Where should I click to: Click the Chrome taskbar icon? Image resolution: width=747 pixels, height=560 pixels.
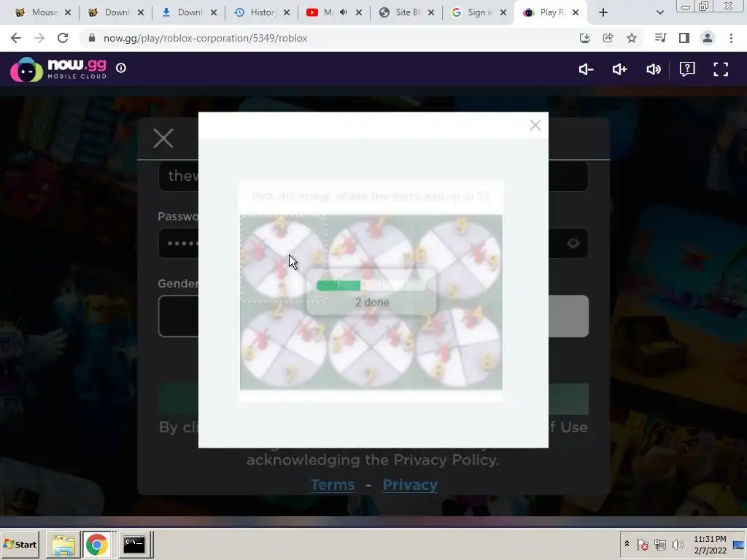97,544
